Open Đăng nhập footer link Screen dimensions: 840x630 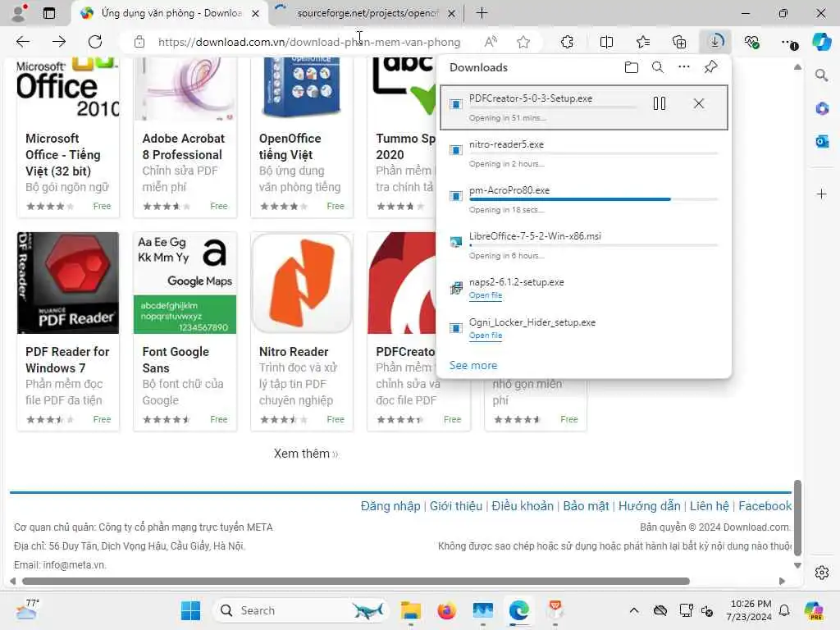coord(390,505)
